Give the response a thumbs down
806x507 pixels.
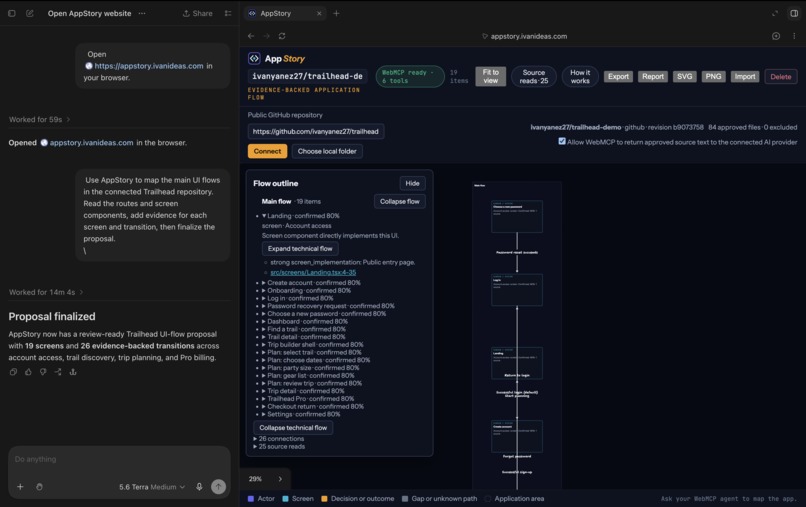coord(43,372)
